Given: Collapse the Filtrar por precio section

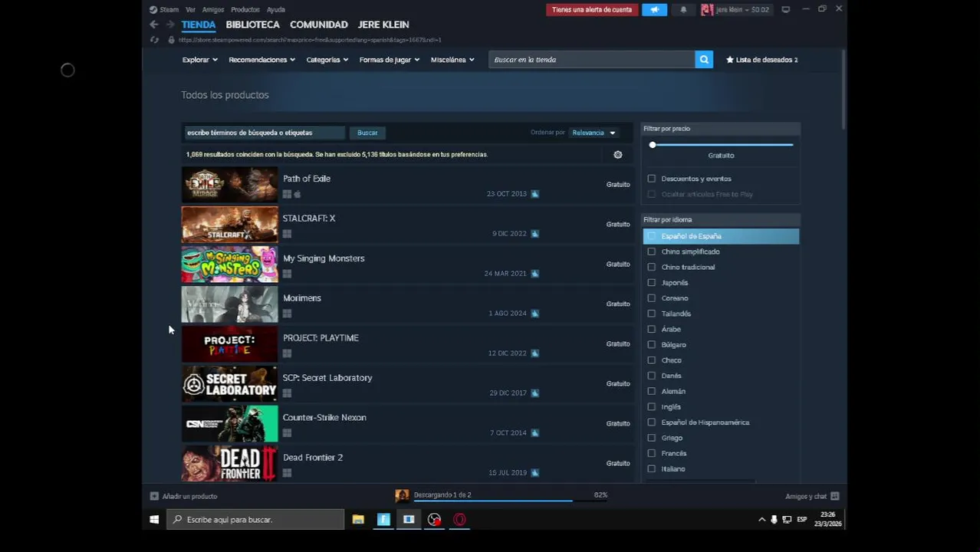Looking at the screenshot, I should [x=721, y=129].
